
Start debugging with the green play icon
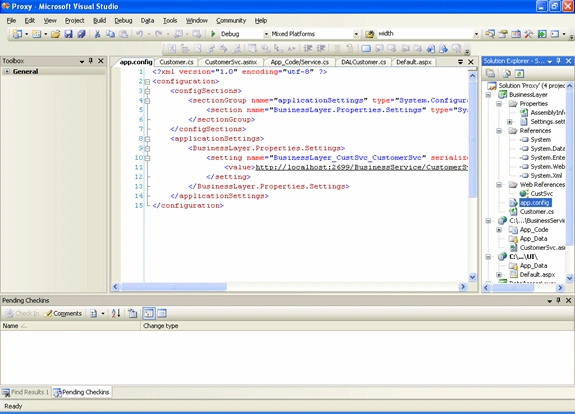click(x=213, y=34)
